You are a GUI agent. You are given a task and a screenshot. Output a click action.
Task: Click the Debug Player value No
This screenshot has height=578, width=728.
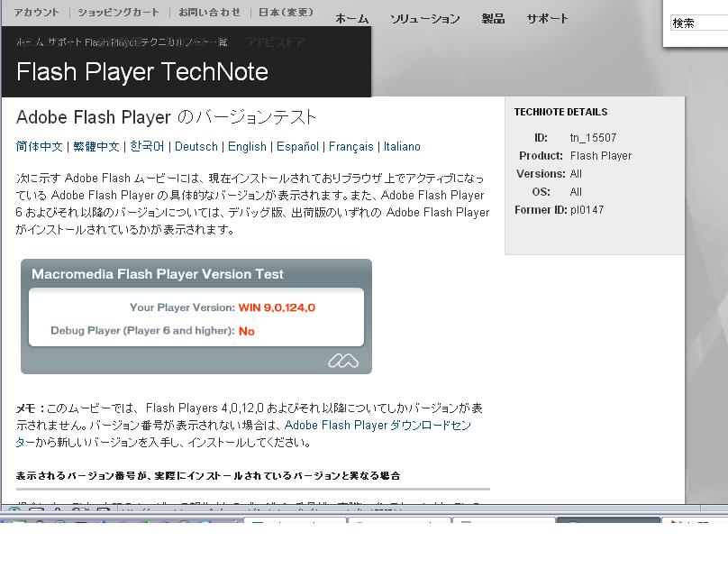tap(247, 331)
